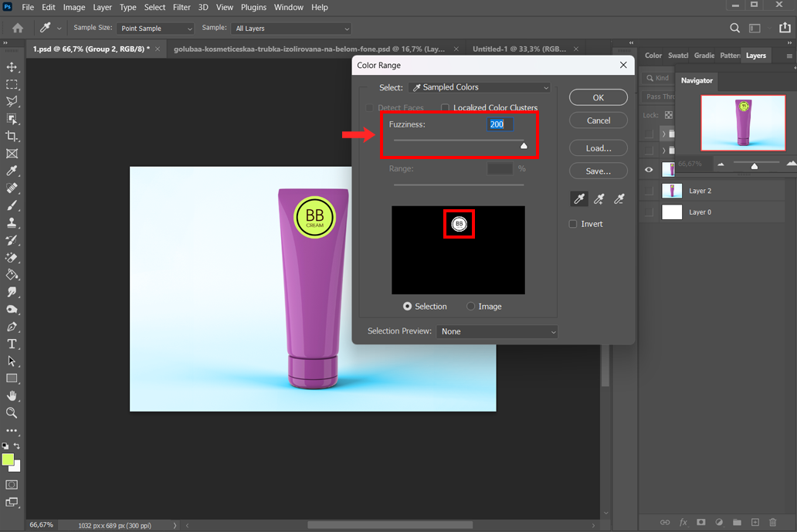Open the Search magnifier in the top right
This screenshot has width=797, height=532.
[735, 28]
